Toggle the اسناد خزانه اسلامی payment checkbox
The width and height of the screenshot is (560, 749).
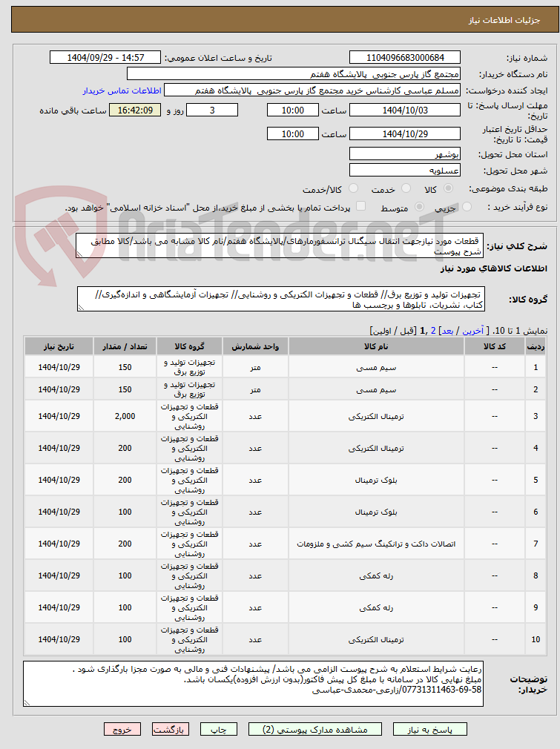[x=361, y=206]
